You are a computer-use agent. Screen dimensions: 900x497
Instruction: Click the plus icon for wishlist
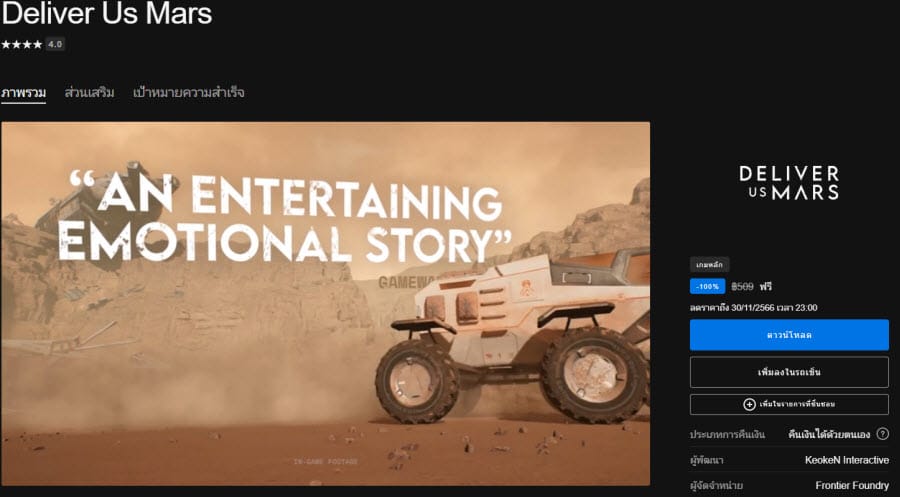tap(749, 405)
